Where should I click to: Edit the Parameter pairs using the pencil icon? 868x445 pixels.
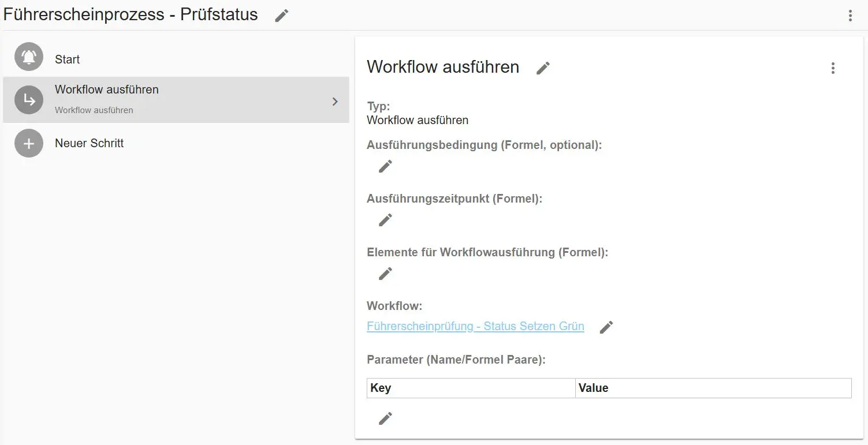tap(385, 418)
